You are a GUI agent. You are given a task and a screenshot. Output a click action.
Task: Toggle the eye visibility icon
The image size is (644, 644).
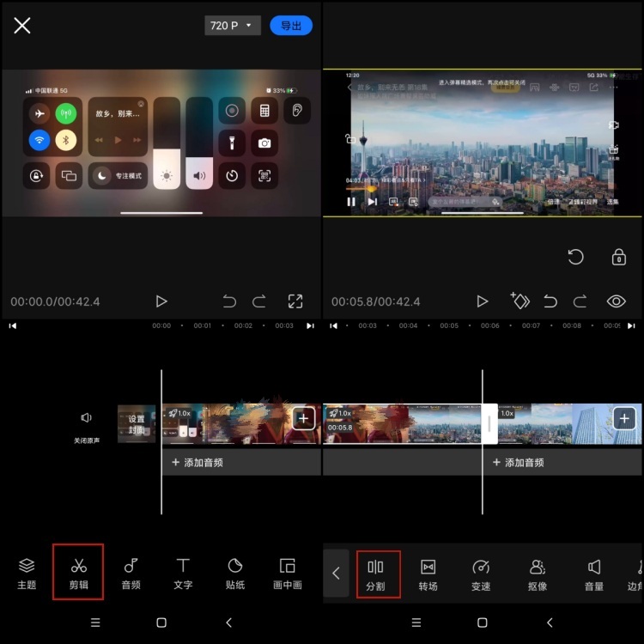tap(616, 301)
